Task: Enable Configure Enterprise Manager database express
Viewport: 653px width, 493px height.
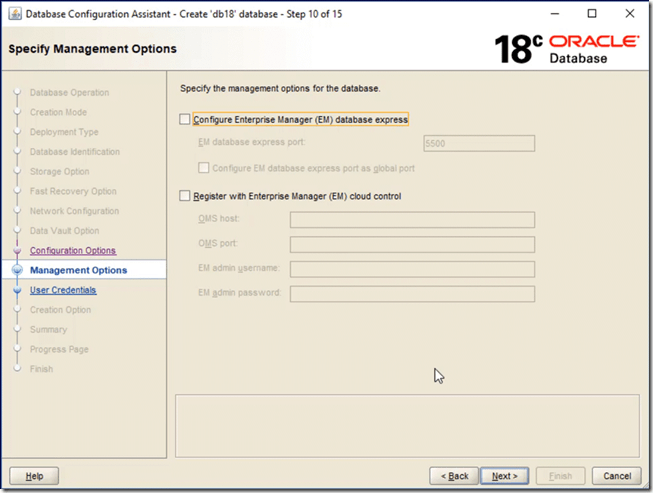Action: point(183,119)
